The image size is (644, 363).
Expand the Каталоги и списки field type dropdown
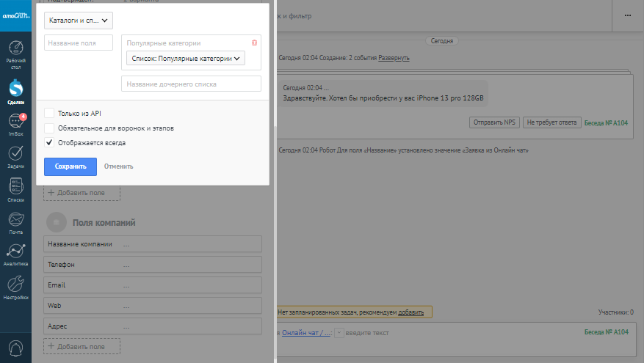pyautogui.click(x=79, y=22)
